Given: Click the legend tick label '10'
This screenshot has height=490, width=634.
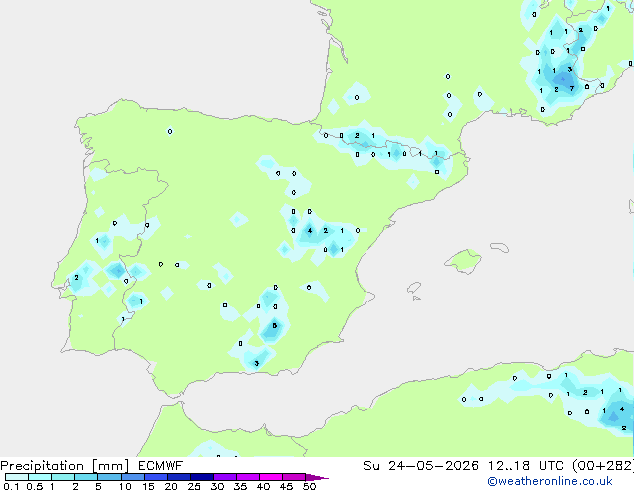Looking at the screenshot, I should pyautogui.click(x=125, y=486).
